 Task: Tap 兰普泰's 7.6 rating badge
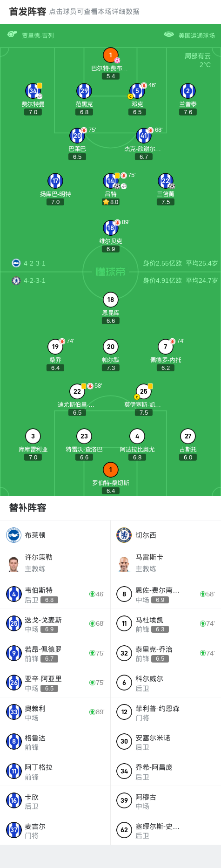click(x=188, y=112)
